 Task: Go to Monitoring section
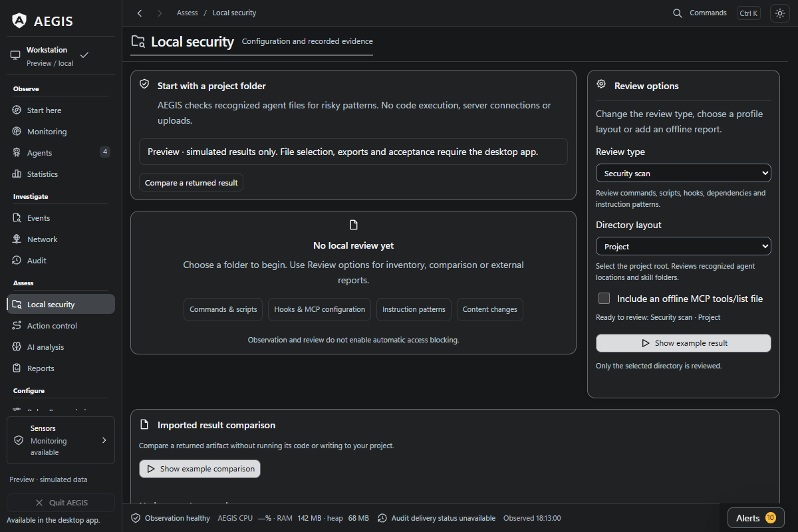click(61, 132)
